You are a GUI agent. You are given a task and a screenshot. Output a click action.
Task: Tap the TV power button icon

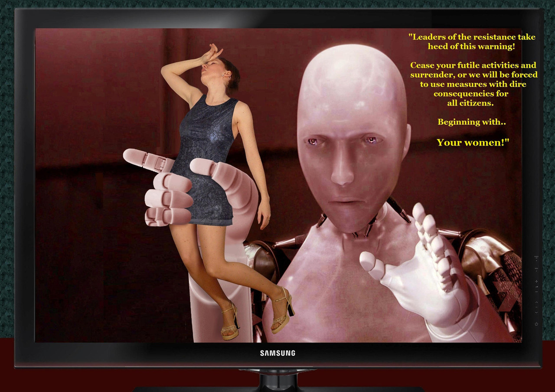(536, 324)
